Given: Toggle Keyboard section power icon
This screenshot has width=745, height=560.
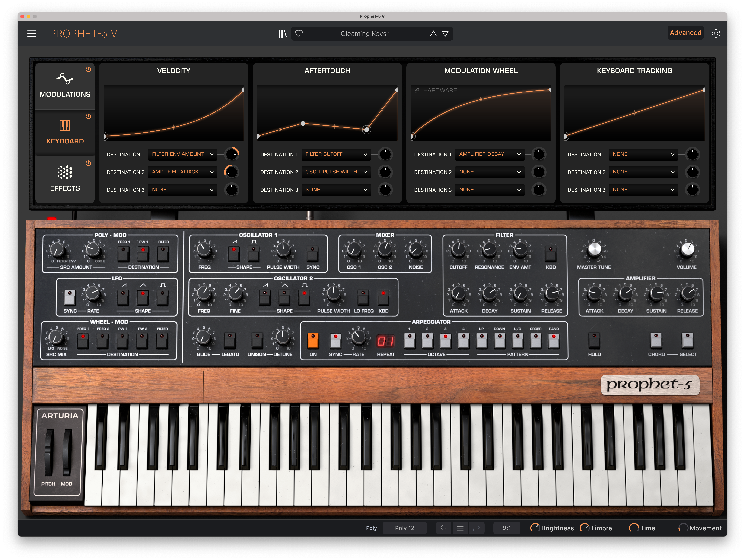Looking at the screenshot, I should point(88,116).
